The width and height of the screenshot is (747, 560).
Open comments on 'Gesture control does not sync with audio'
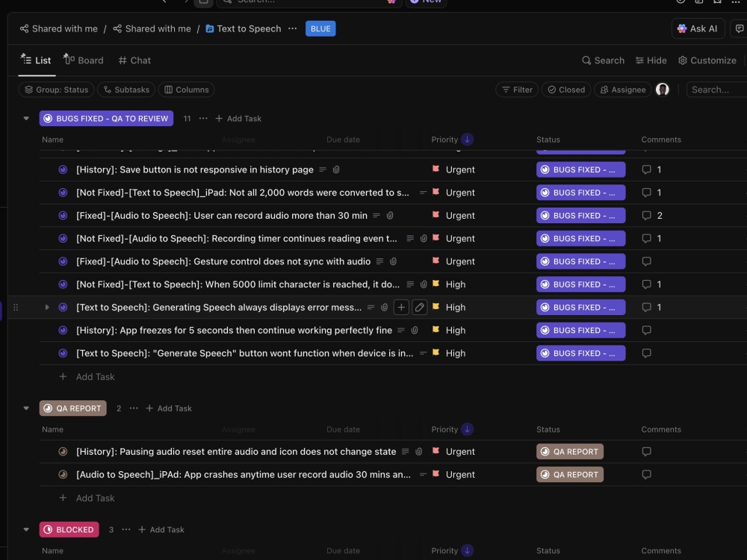[x=646, y=261]
